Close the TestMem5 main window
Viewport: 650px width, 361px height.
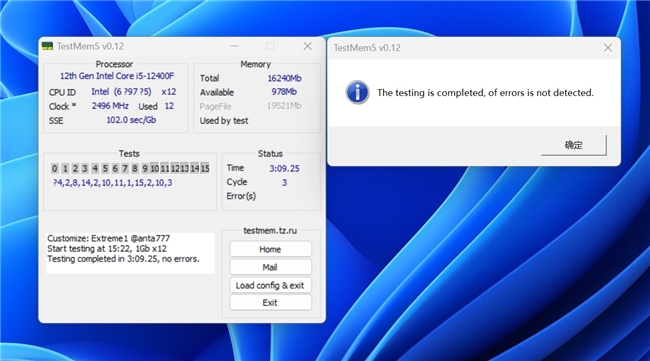point(307,46)
